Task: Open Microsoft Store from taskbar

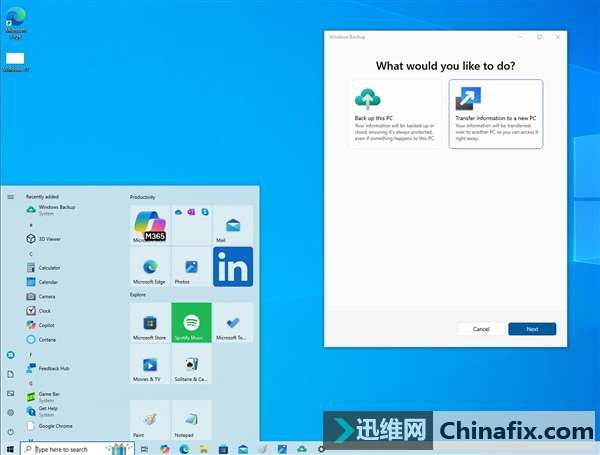Action: [x=223, y=449]
